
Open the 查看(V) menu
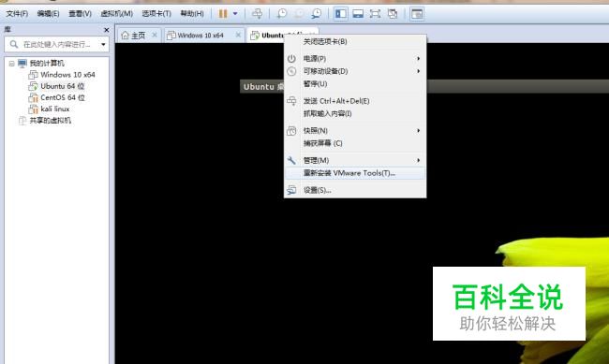coord(80,14)
